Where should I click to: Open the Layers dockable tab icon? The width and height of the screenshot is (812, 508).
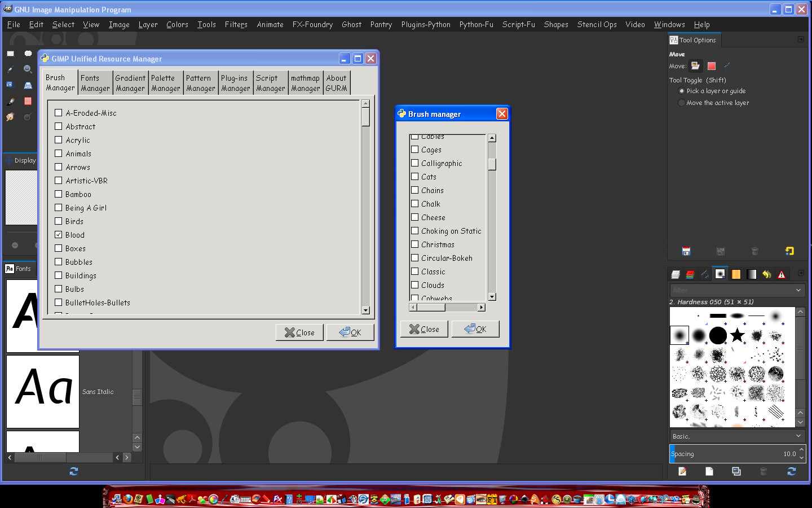[x=675, y=274]
